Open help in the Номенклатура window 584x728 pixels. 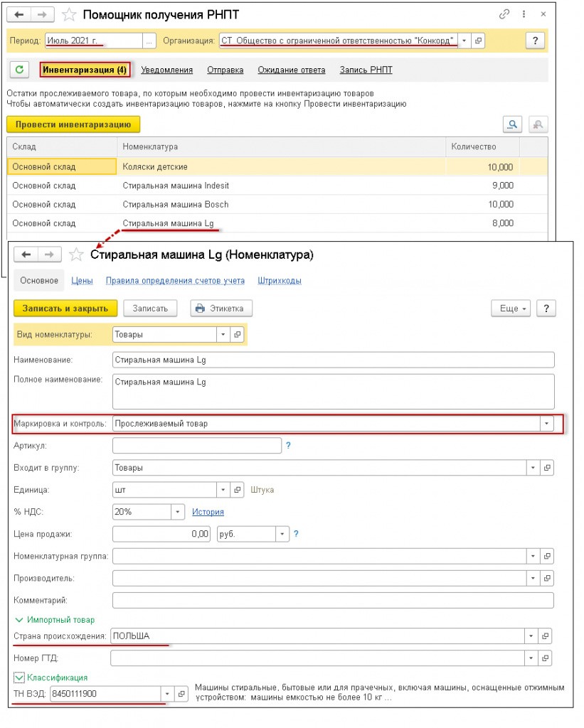[546, 309]
